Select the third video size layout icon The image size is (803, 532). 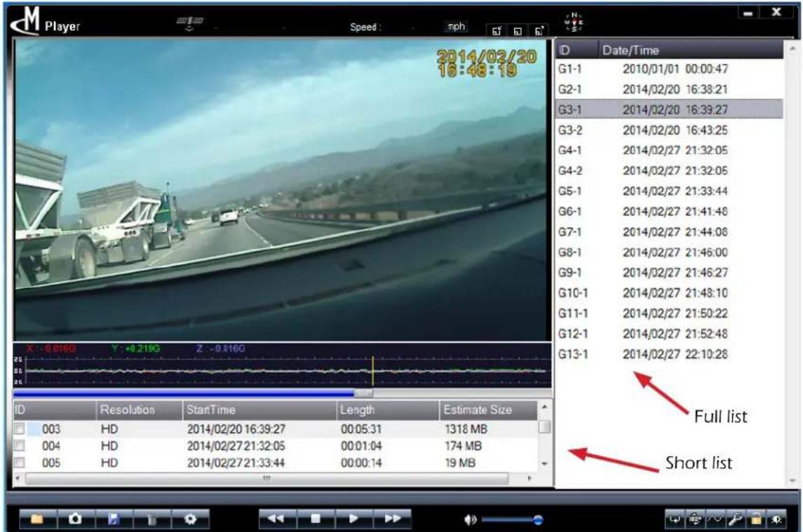(x=539, y=31)
